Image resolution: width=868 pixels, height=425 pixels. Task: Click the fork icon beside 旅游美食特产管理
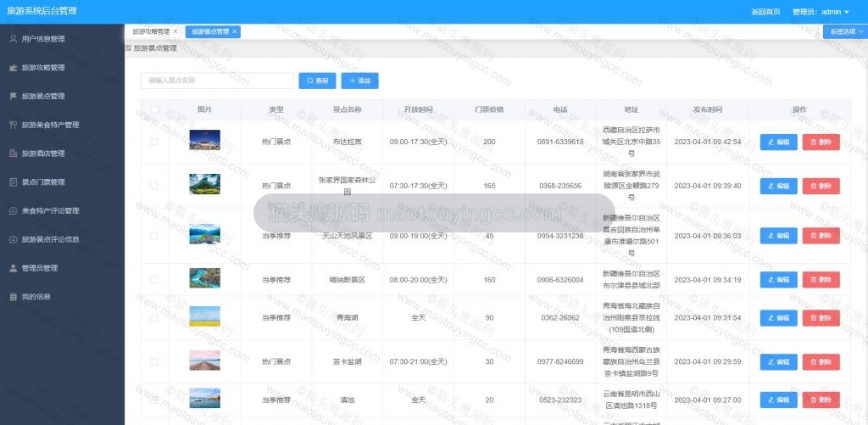pos(14,125)
